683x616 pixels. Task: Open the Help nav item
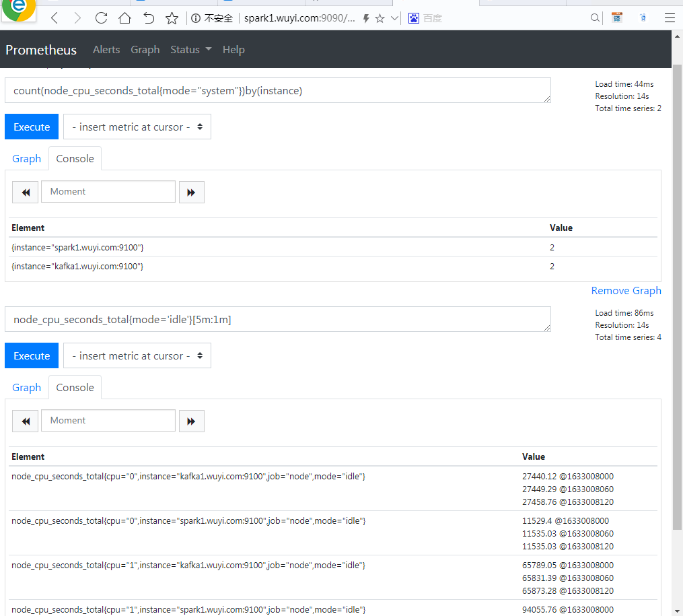233,50
